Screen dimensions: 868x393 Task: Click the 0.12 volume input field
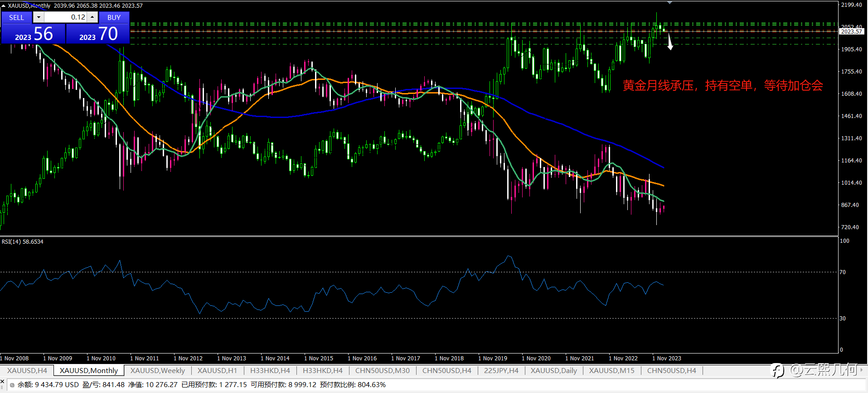pyautogui.click(x=65, y=17)
